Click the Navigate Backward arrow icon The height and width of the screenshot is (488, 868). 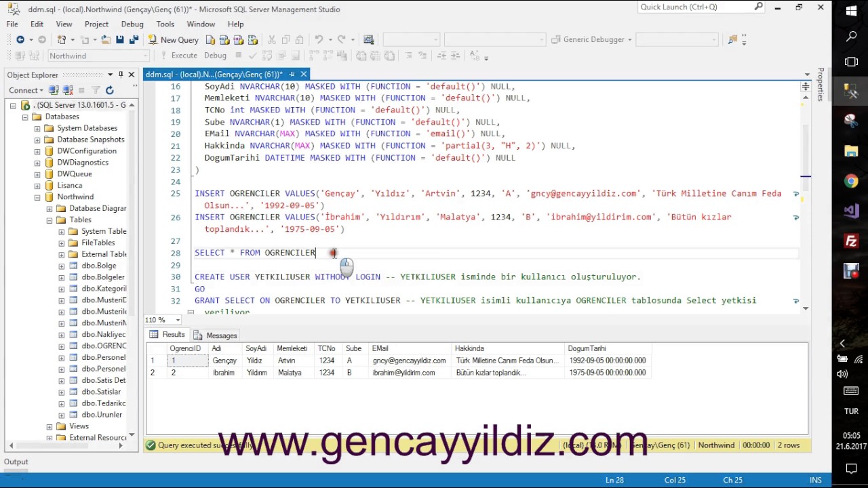click(20, 40)
